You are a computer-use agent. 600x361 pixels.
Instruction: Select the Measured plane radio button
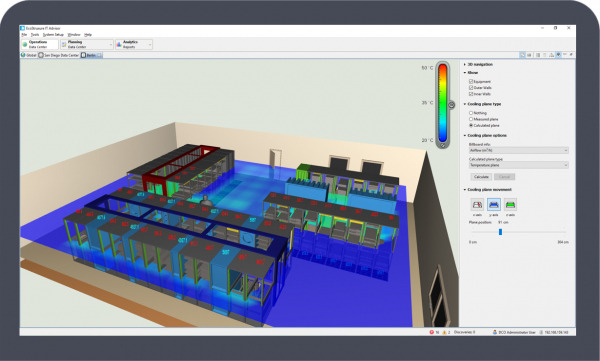[x=471, y=119]
